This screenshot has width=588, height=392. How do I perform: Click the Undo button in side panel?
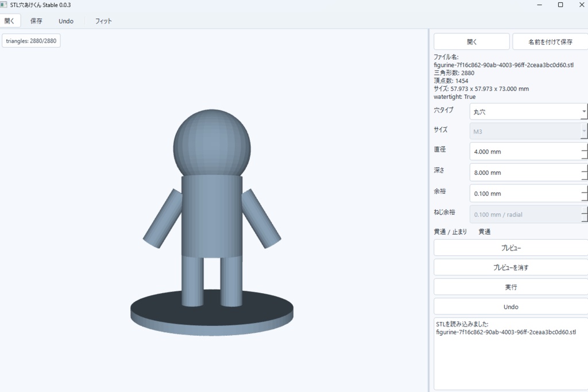(x=510, y=307)
